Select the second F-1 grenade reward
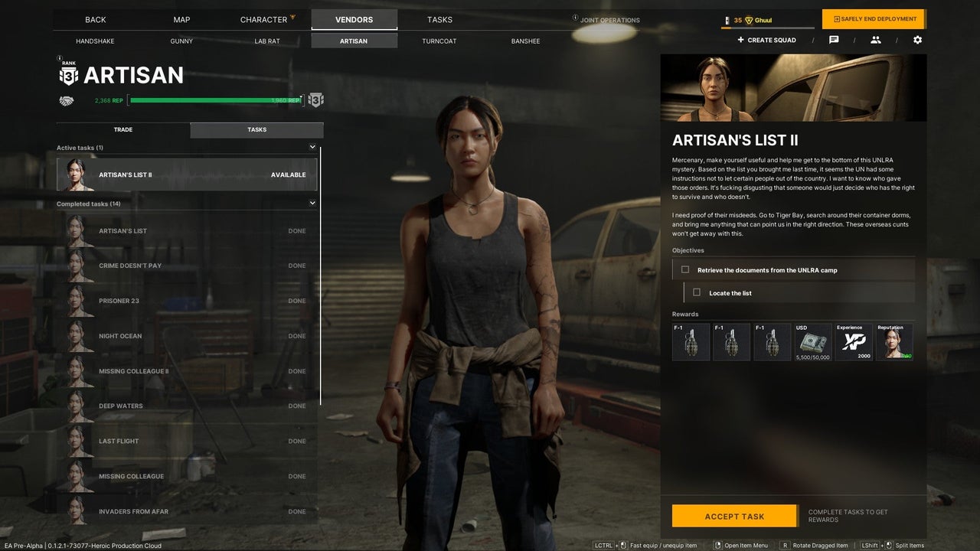The height and width of the screenshot is (551, 980). pos(732,341)
